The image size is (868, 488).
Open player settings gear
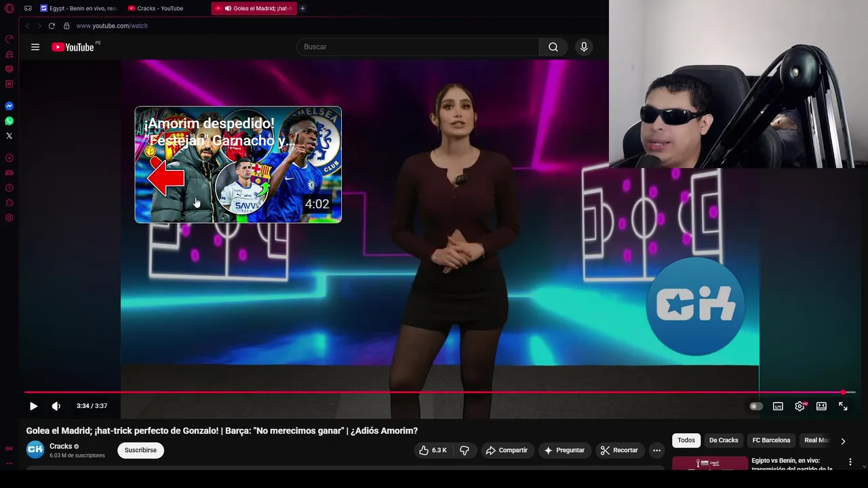(x=800, y=406)
